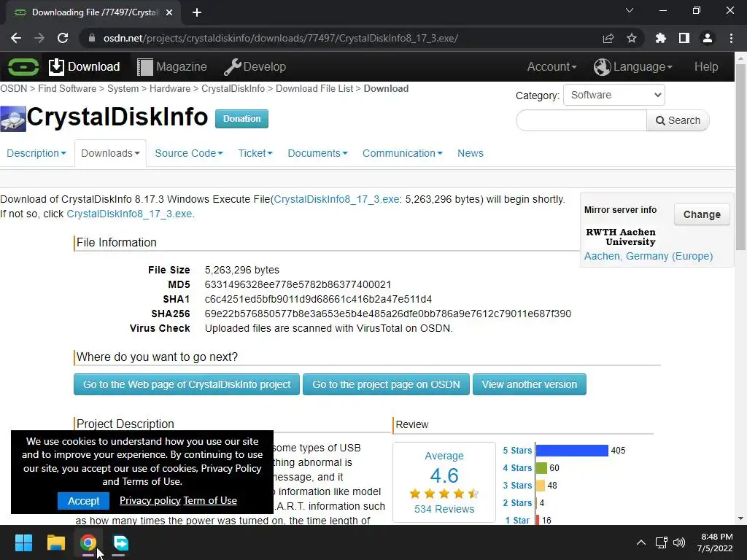This screenshot has height=560, width=747.
Task: Expand the Account dropdown menu
Action: tap(551, 66)
